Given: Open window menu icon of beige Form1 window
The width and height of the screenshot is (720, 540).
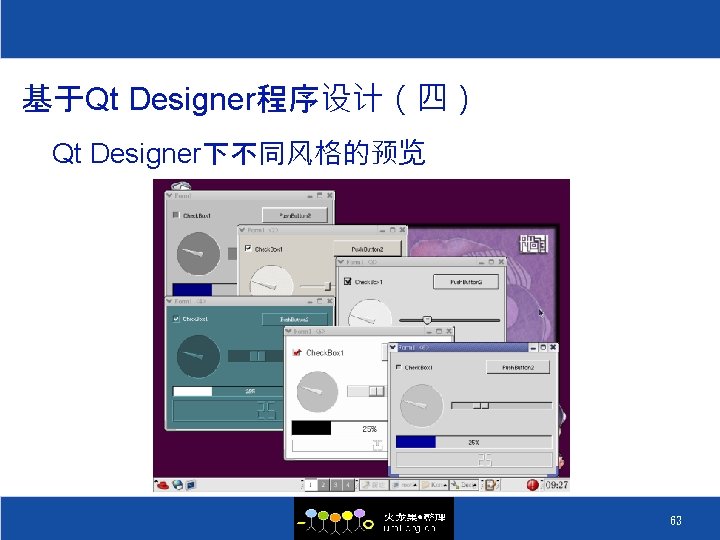Looking at the screenshot, I should (242, 230).
